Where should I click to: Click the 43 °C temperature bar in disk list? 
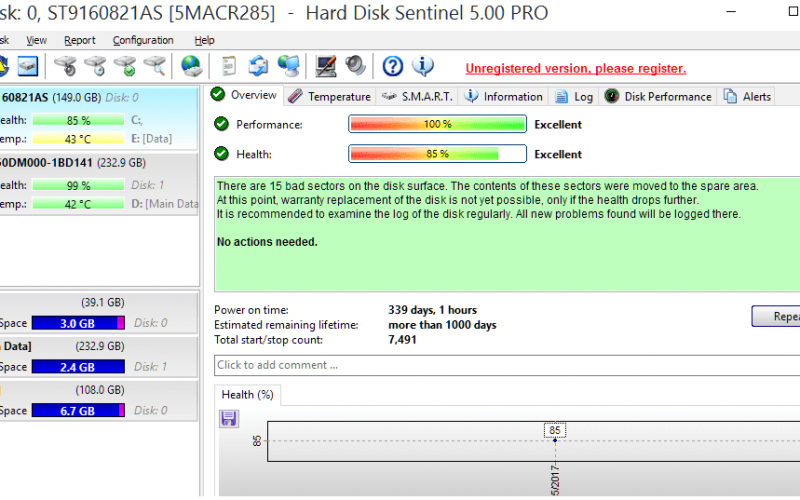[x=78, y=139]
